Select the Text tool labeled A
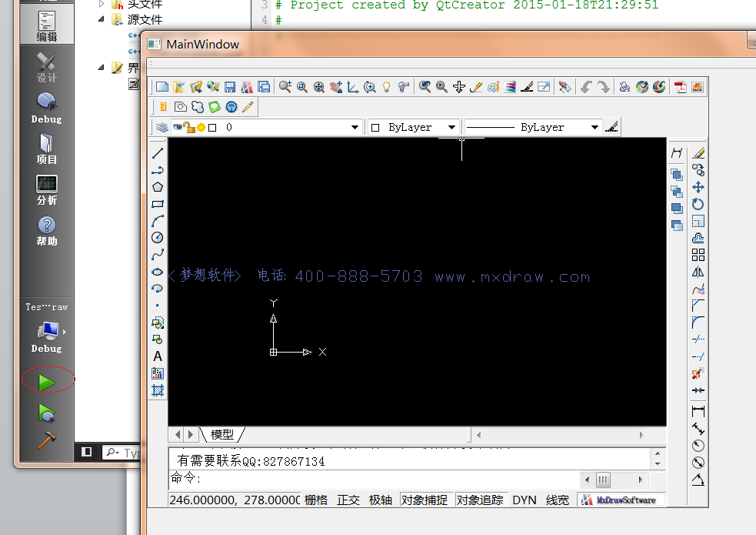Image resolution: width=756 pixels, height=535 pixels. click(x=158, y=356)
